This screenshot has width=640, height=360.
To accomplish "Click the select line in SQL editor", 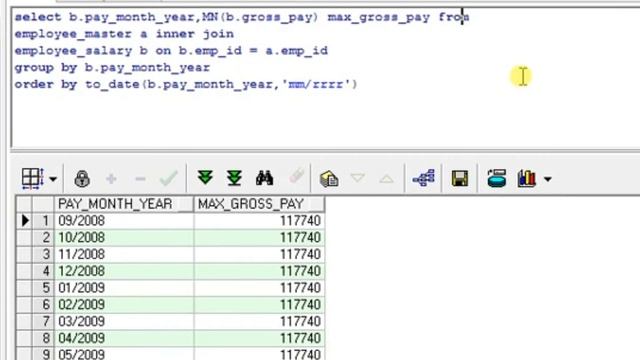I will click(x=242, y=18).
